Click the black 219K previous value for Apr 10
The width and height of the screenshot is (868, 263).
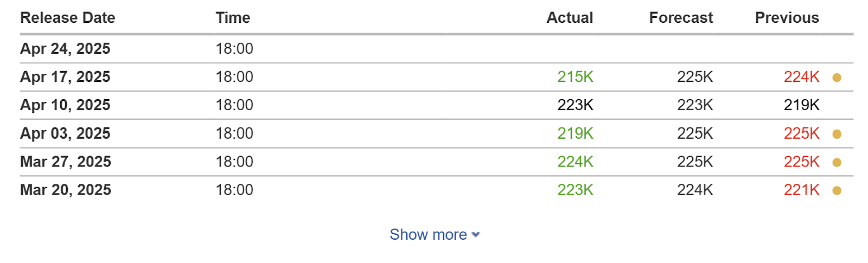point(801,105)
